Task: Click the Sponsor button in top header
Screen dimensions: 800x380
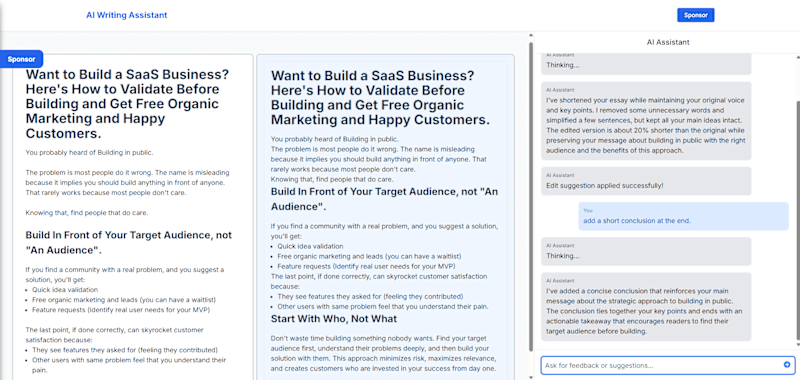Action: (695, 15)
